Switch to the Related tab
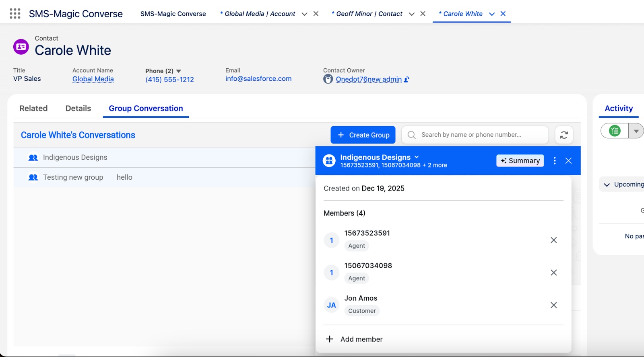The height and width of the screenshot is (357, 644). [x=33, y=109]
